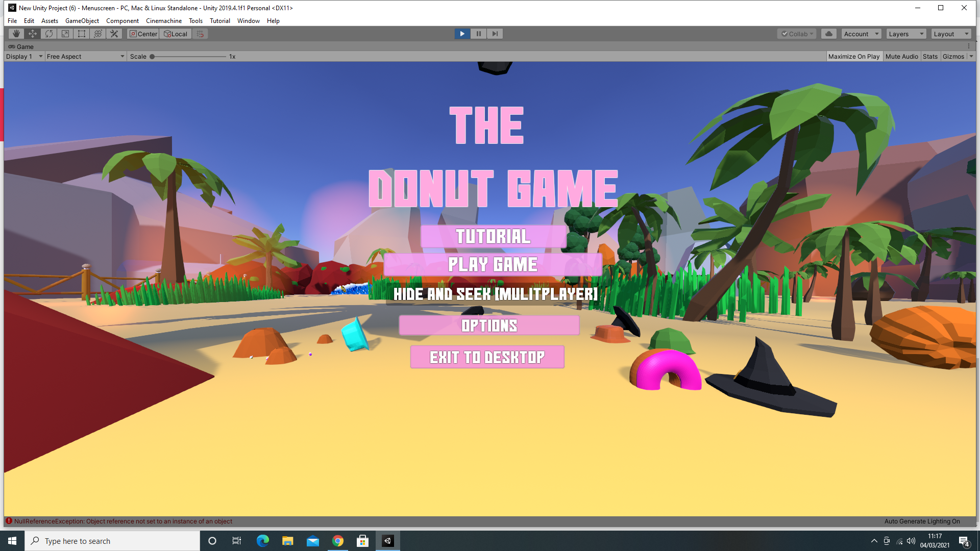Open the Cinemachine menu
Viewport: 980px width, 551px height.
coord(163,21)
